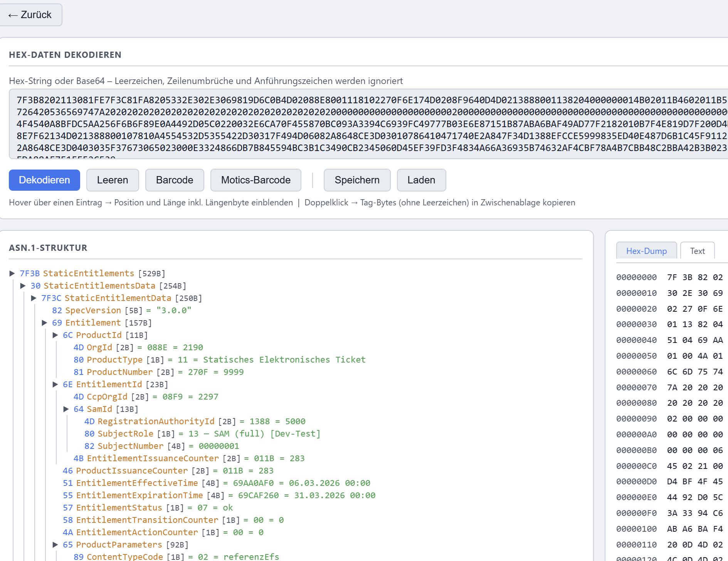This screenshot has height=561, width=728.
Task: Select the 57 EntitlementStatus ok entry
Action: coord(148,507)
